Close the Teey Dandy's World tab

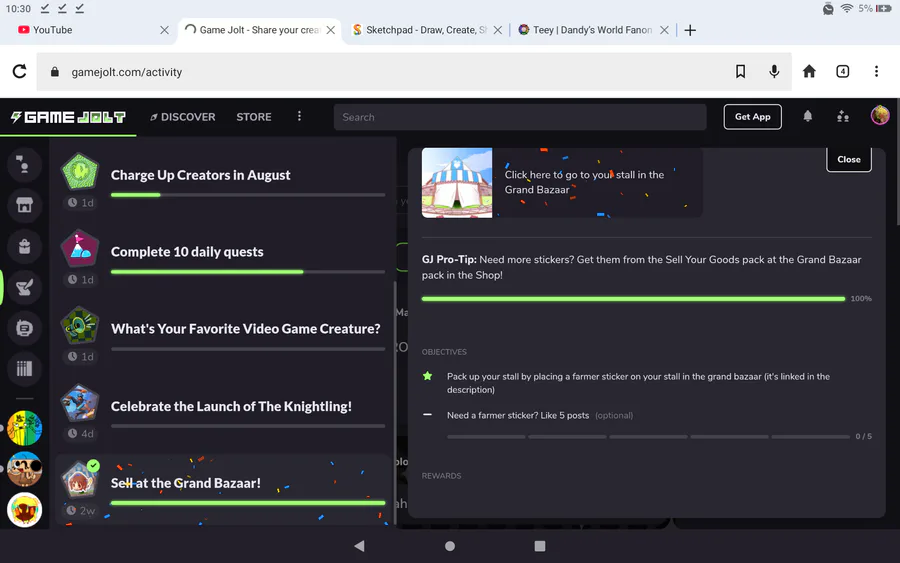[x=664, y=30]
